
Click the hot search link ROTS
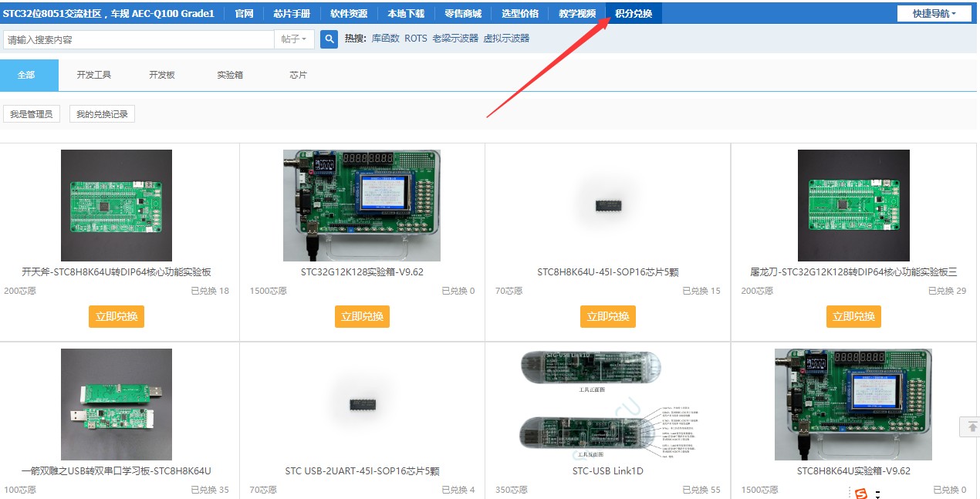click(416, 38)
